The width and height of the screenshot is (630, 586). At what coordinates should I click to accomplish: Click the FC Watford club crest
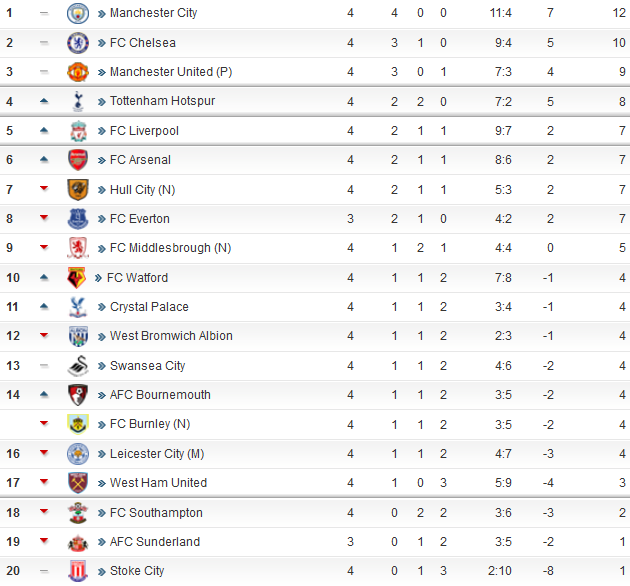point(77,278)
